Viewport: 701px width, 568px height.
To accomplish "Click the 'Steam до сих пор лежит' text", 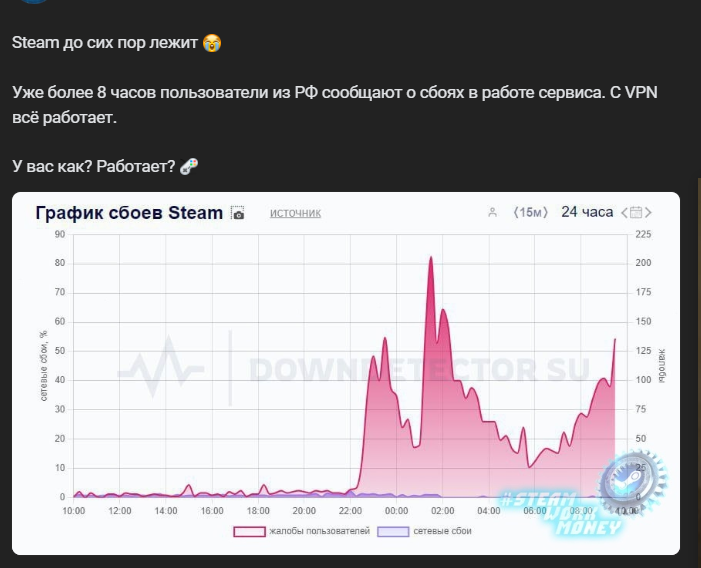I will click(105, 42).
